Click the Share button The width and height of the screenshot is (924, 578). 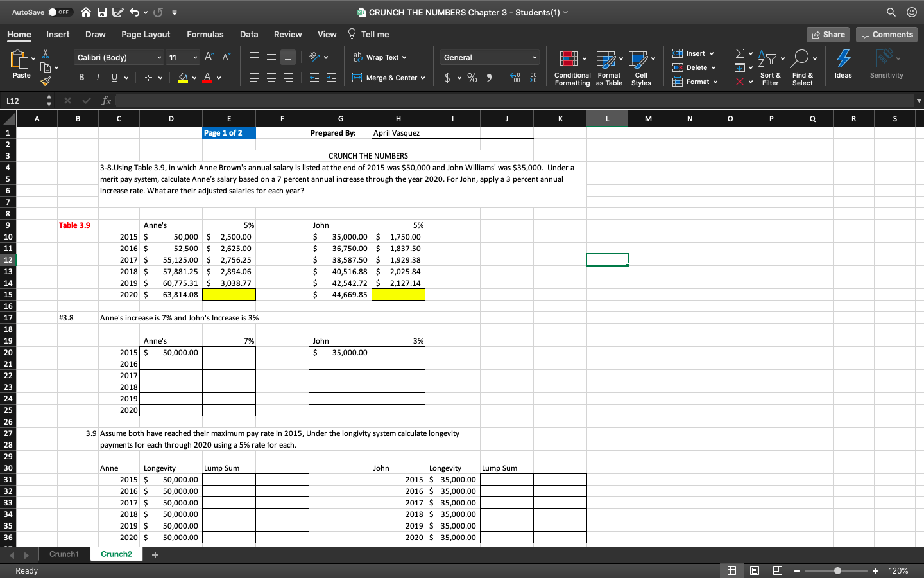827,34
